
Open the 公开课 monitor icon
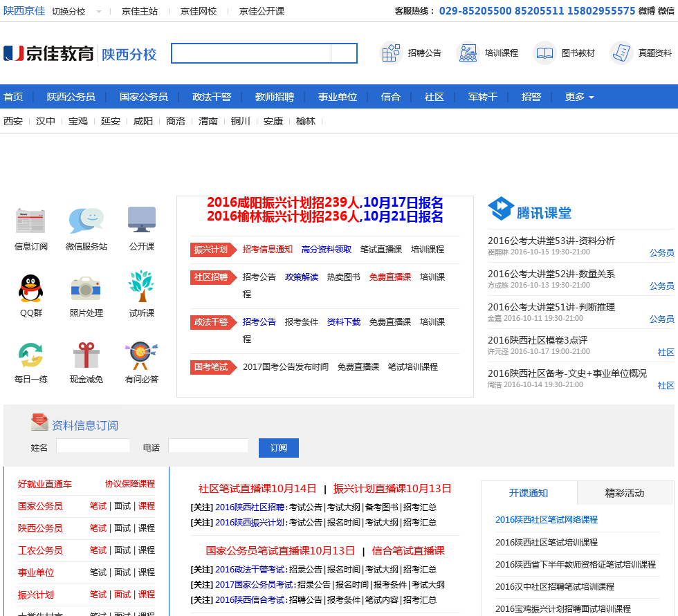point(142,220)
